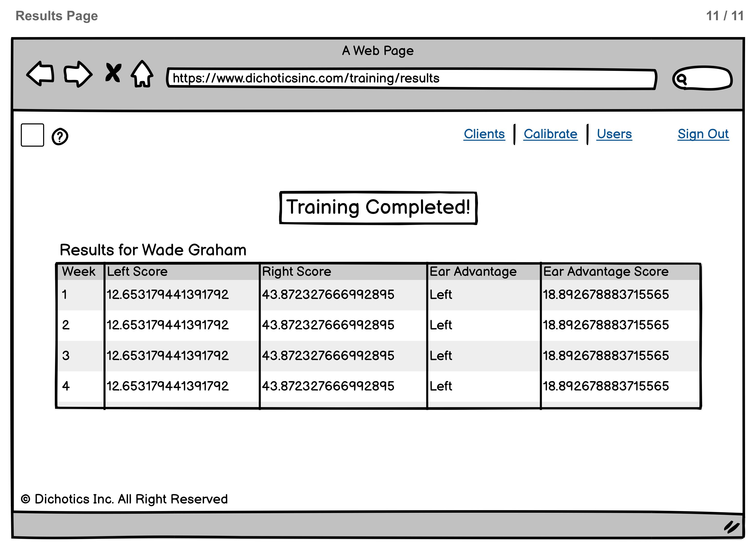Screen dimensions: 756x550
Task: Click Week 1 Left ear advantage cell
Action: (441, 295)
